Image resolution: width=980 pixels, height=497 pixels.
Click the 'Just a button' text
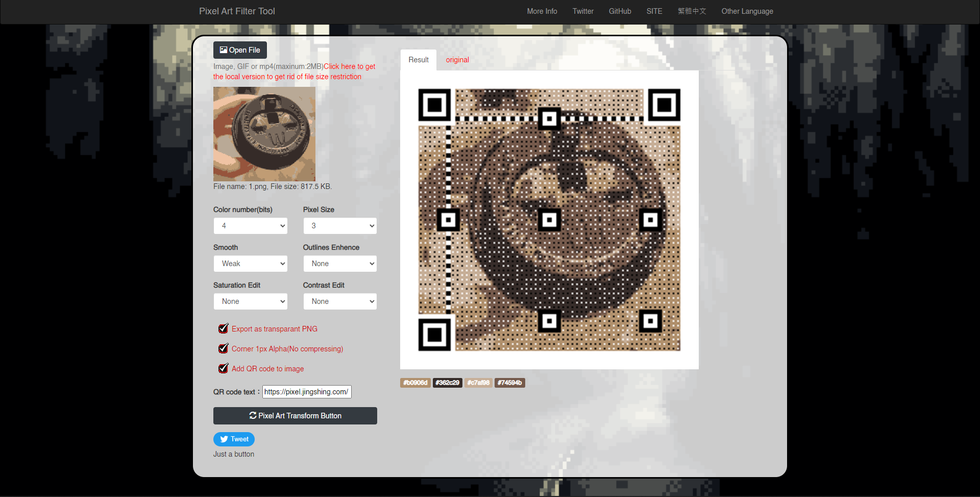234,454
